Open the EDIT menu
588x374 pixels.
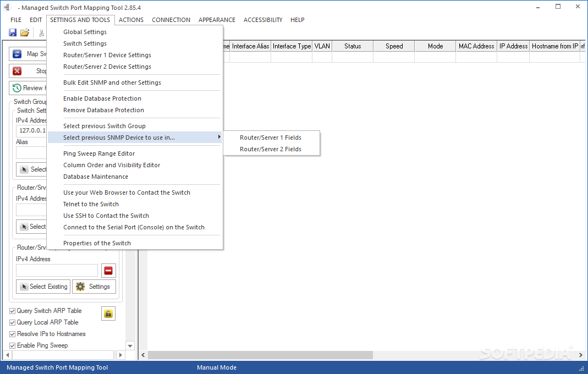coord(36,20)
